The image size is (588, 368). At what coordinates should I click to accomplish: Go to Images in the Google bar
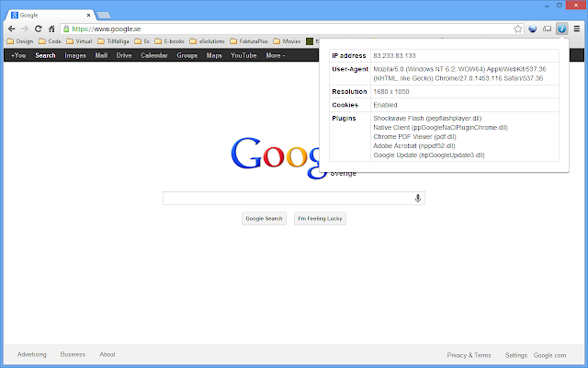click(x=75, y=55)
